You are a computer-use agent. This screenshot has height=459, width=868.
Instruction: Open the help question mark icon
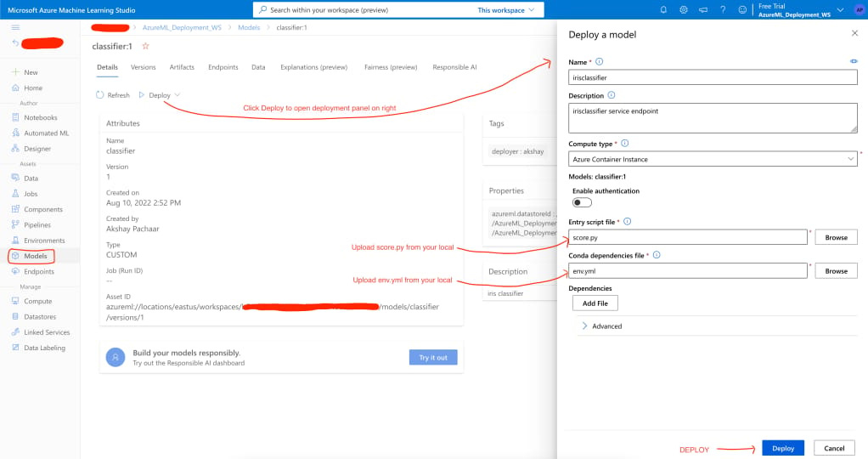(723, 10)
